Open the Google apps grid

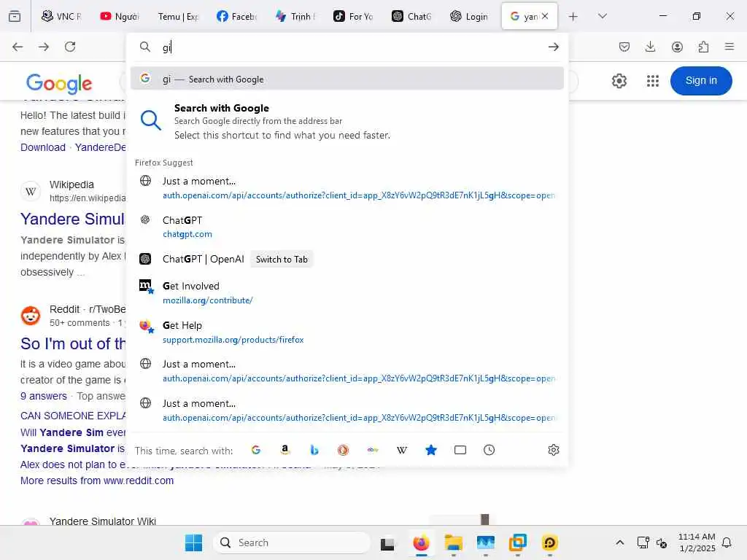(653, 81)
